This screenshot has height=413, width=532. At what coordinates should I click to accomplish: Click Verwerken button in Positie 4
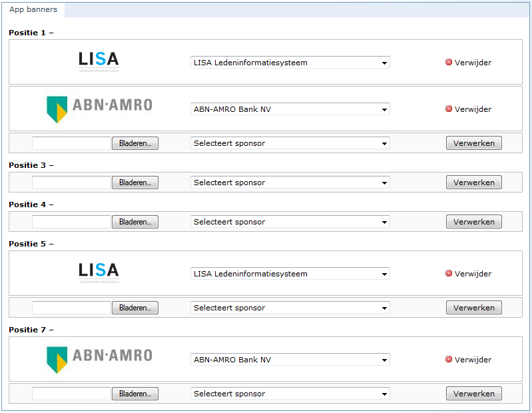[x=473, y=222]
